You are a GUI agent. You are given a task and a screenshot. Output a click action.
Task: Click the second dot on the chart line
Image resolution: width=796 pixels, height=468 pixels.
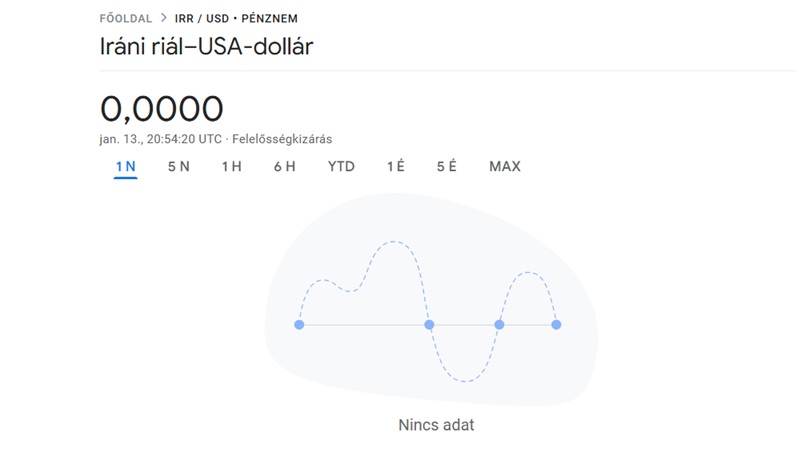(x=429, y=325)
